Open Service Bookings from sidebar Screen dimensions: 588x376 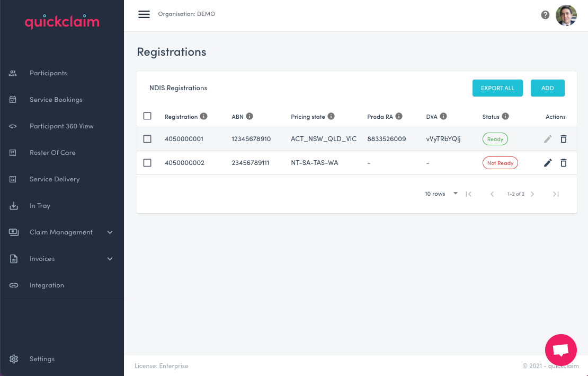[x=56, y=100]
